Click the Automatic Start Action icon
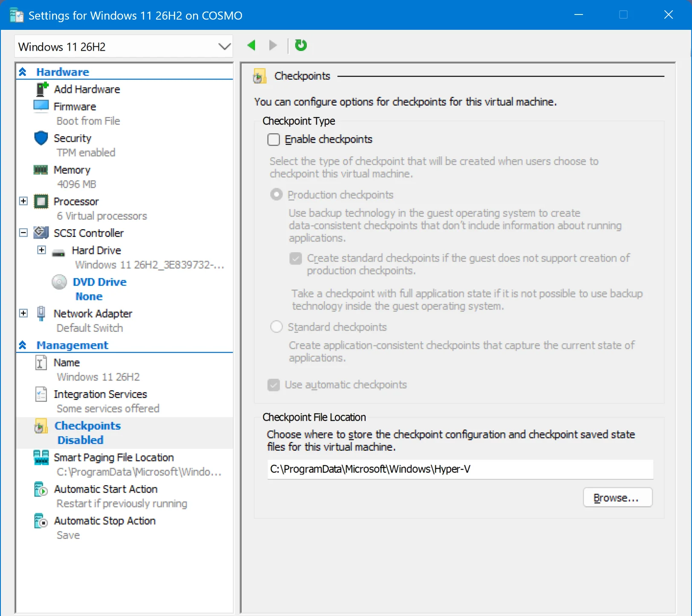 pyautogui.click(x=41, y=489)
